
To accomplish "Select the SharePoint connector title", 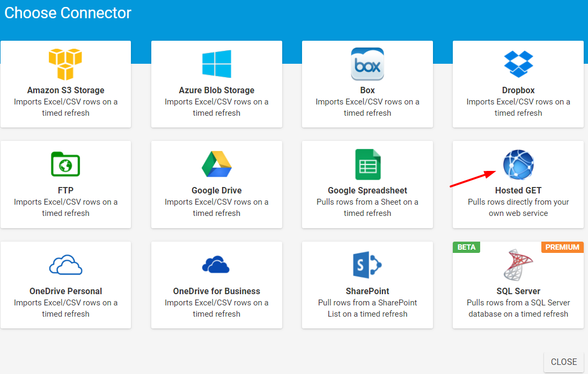I will coord(367,291).
